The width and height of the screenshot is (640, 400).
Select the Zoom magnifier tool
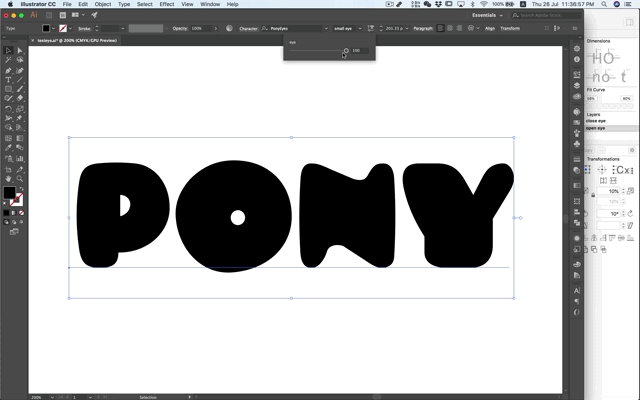click(x=20, y=179)
